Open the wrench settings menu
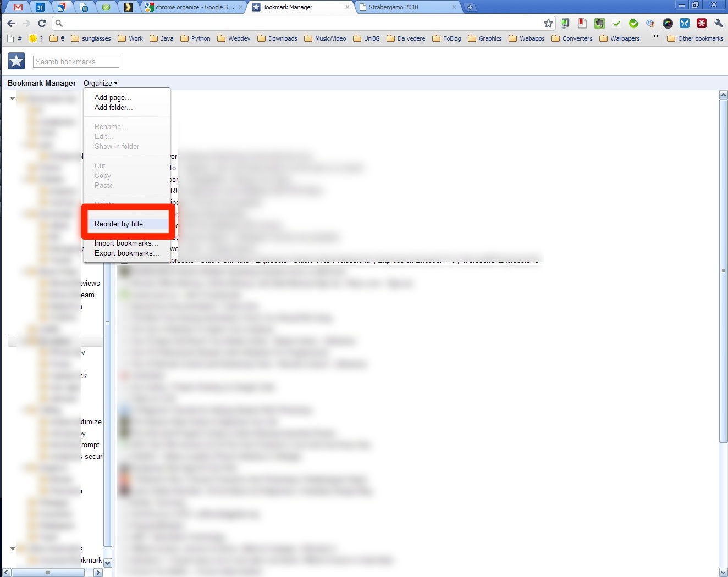Image resolution: width=728 pixels, height=577 pixels. (x=718, y=23)
